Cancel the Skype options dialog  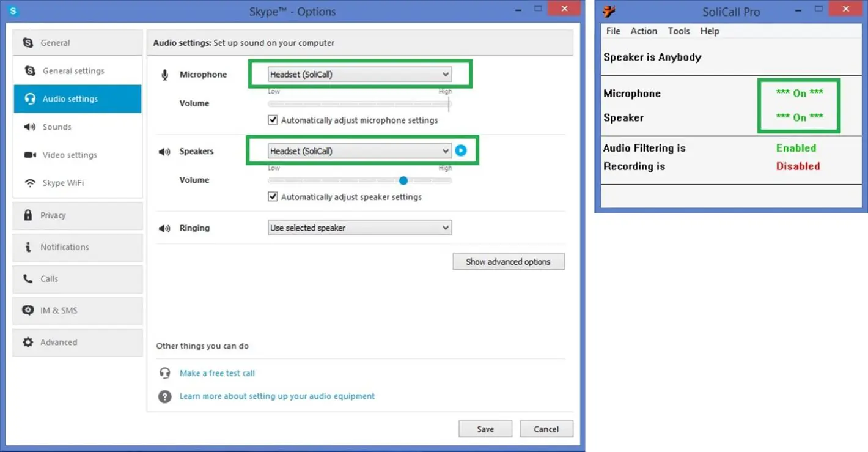click(x=546, y=429)
